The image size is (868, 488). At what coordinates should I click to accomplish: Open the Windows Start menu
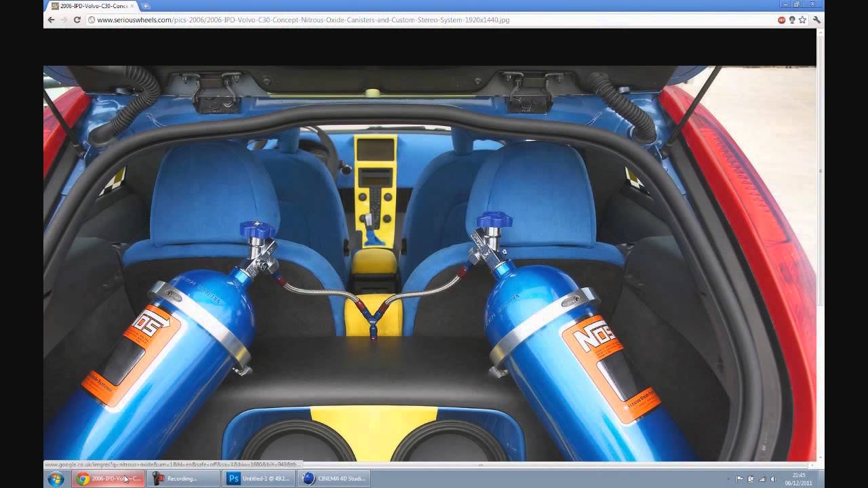tap(56, 479)
